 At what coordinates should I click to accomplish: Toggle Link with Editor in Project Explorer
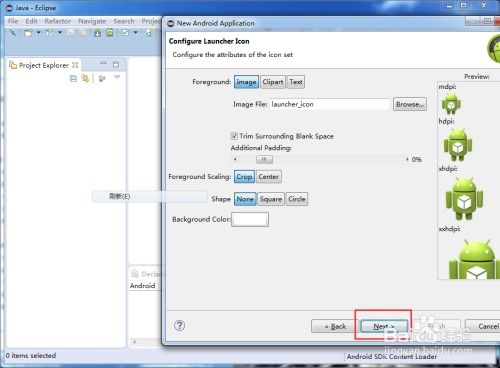click(x=86, y=79)
